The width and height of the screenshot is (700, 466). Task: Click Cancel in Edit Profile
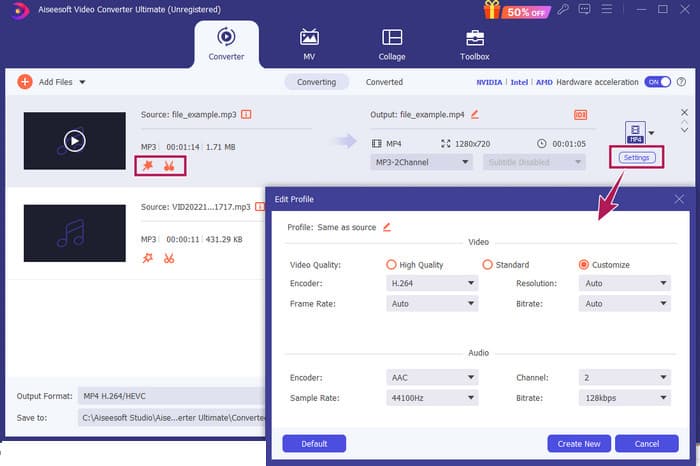point(647,444)
